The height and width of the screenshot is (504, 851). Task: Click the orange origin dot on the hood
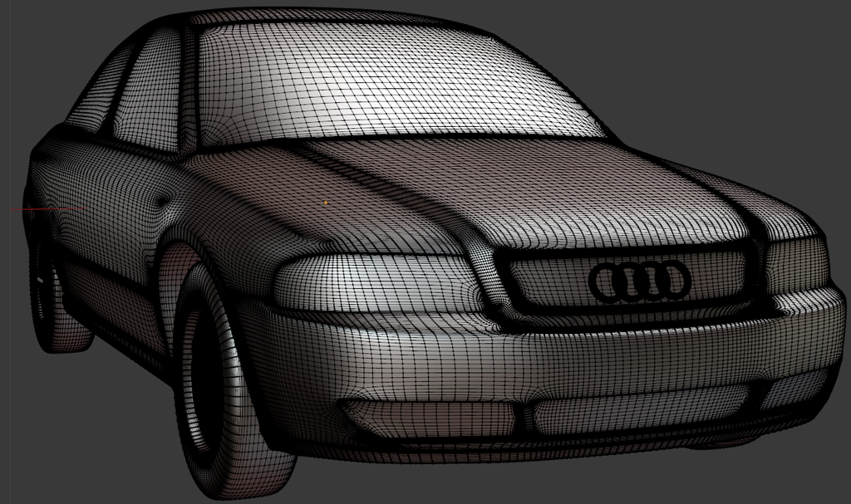pyautogui.click(x=326, y=203)
